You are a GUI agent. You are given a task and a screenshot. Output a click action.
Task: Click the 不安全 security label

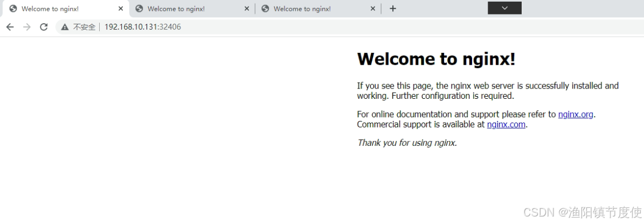[84, 27]
